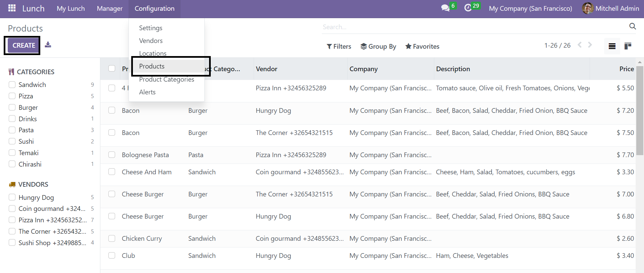Screen dimensions: 644x273
Task: Tick the Sushi Shop vendor checkbox
Action: pyautogui.click(x=12, y=242)
